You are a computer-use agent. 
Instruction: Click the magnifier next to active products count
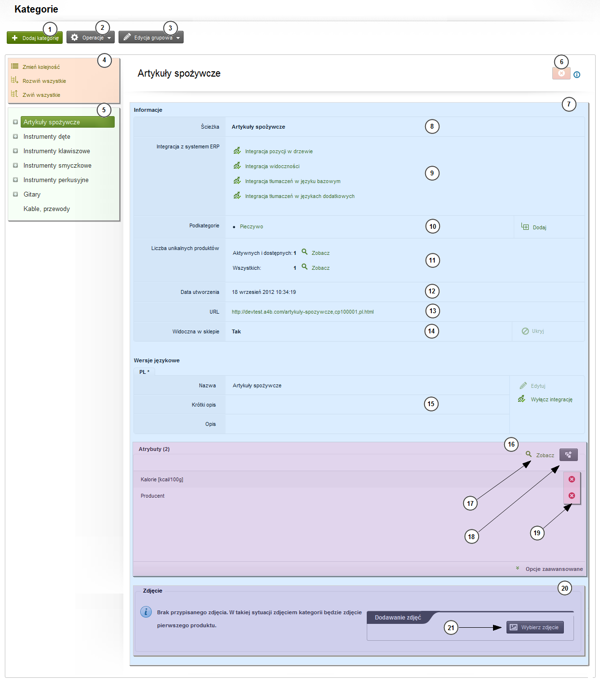point(305,252)
